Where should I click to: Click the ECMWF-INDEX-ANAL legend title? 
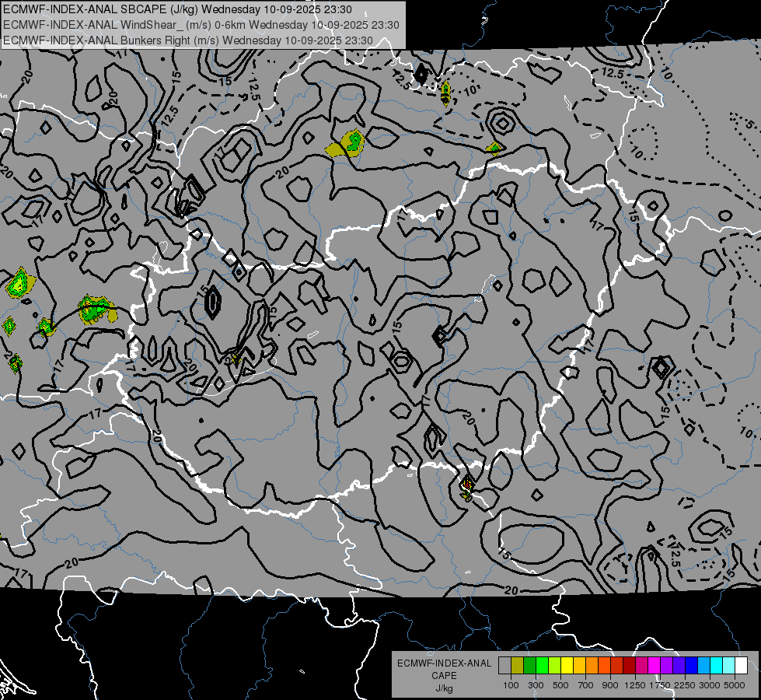click(444, 663)
